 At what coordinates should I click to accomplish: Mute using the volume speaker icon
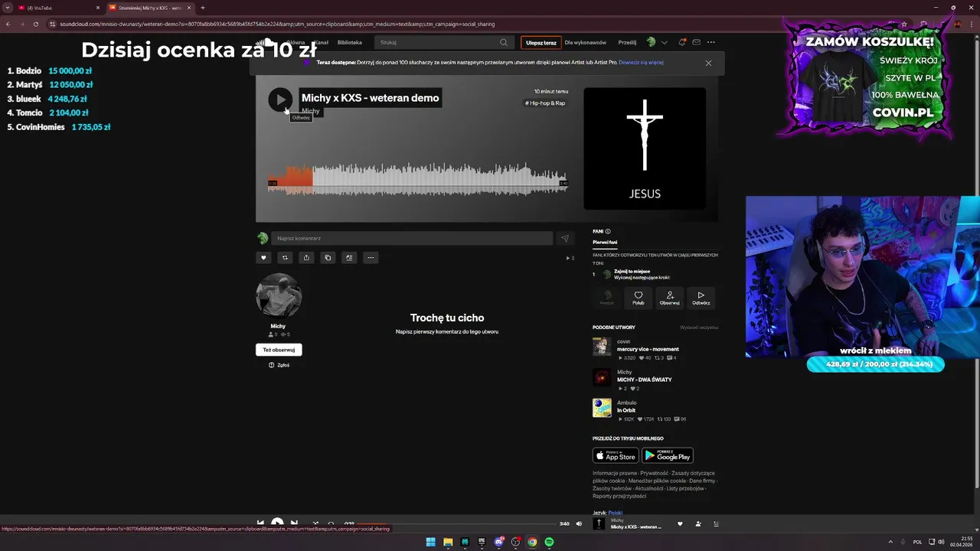click(579, 524)
